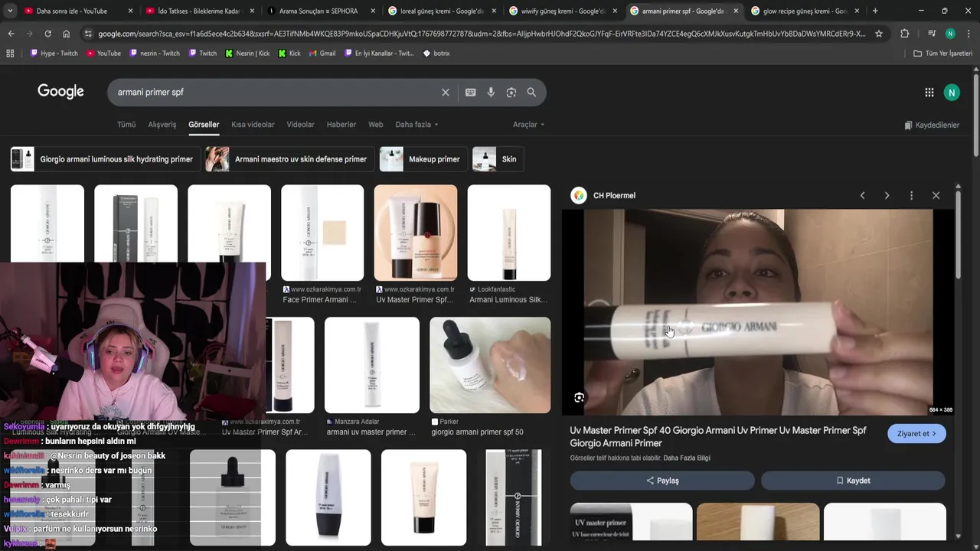Close the image preview panel
Viewport: 980px width, 551px height.
coord(936,196)
